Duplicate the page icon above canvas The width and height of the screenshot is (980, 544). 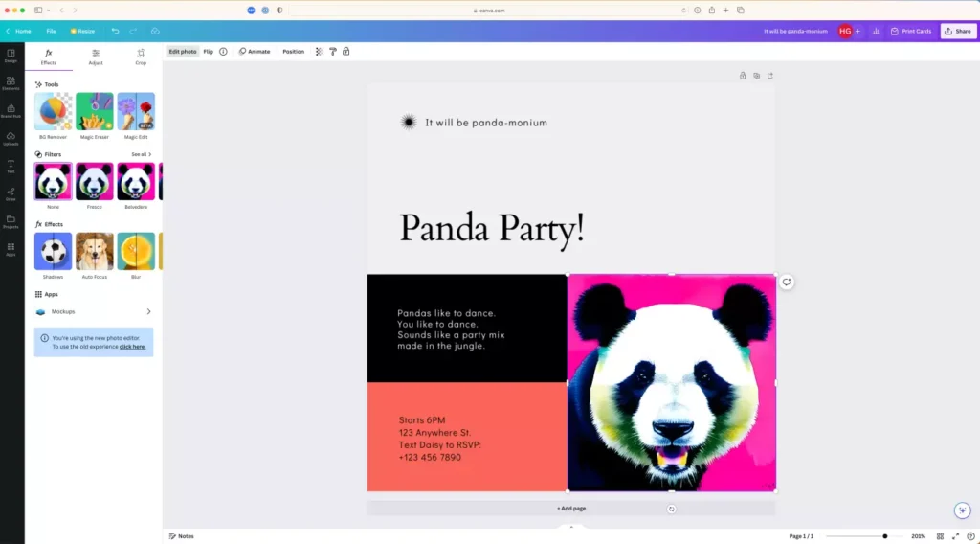click(756, 76)
